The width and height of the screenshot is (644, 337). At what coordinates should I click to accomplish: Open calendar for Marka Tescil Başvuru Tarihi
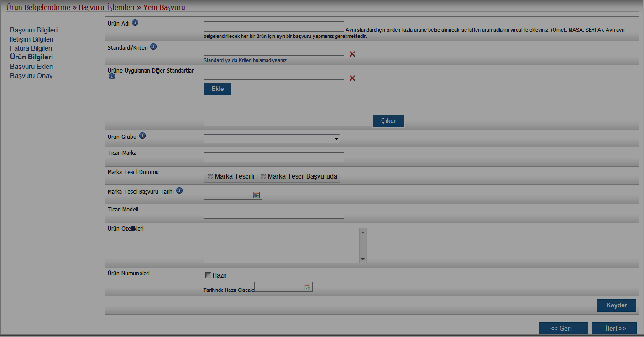click(x=257, y=195)
